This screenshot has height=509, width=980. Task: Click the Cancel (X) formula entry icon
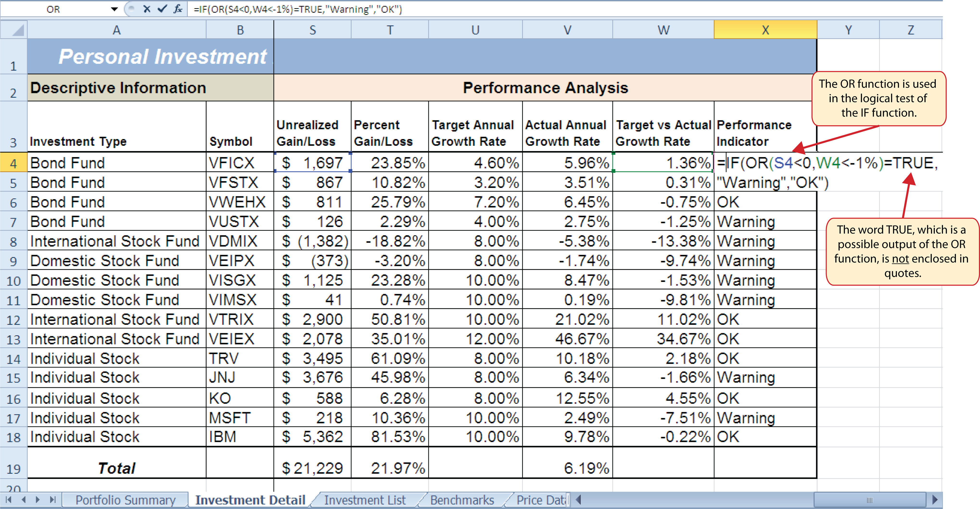146,9
